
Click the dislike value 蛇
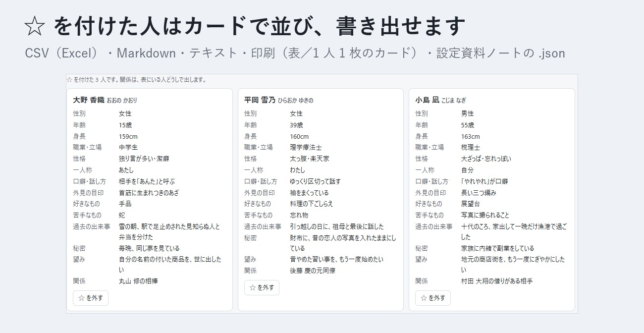click(122, 215)
